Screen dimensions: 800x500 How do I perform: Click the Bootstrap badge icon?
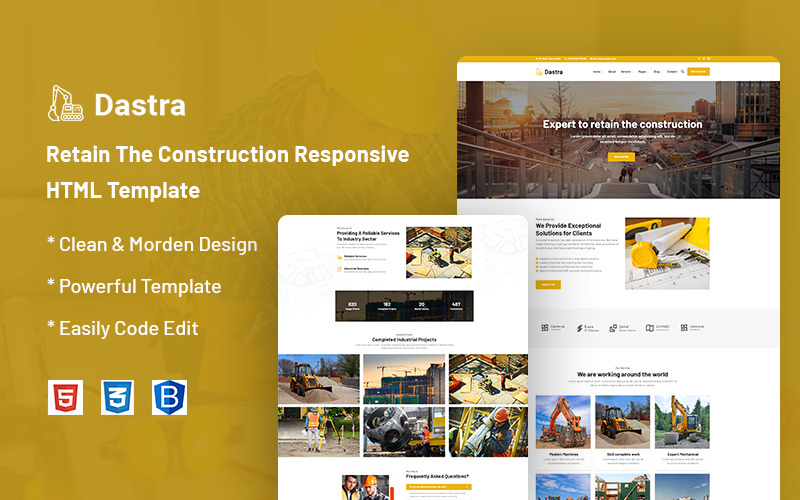[169, 397]
